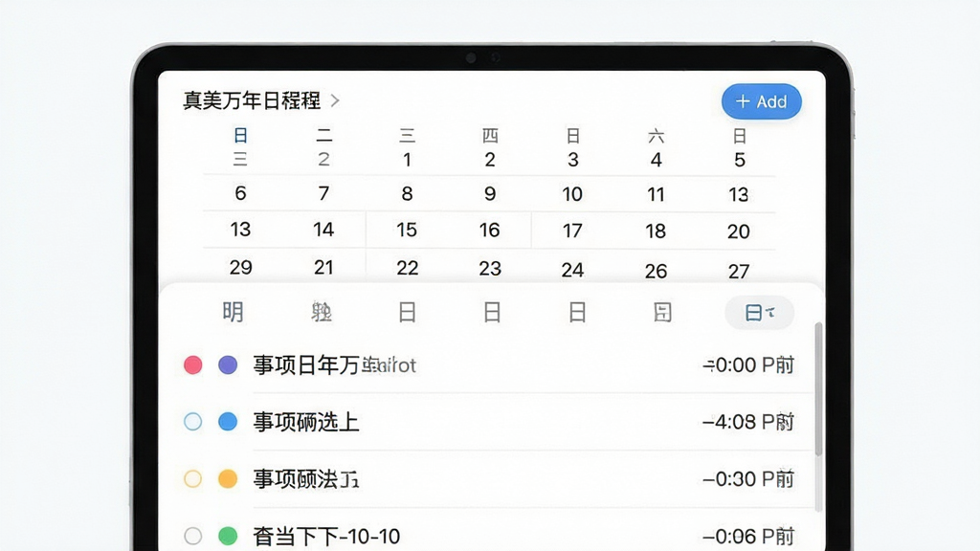Image resolution: width=980 pixels, height=551 pixels.
Task: Open the event titled 事项日年万
Action: coord(334,364)
